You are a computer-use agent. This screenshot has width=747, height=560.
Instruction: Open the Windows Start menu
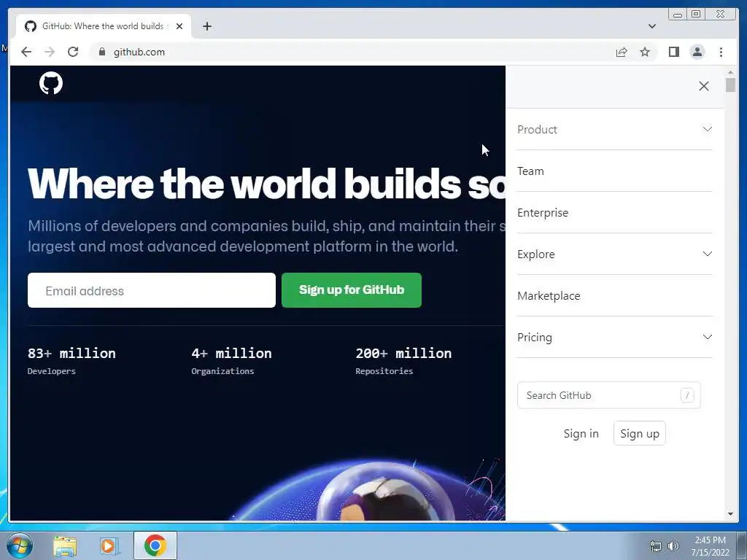point(20,545)
